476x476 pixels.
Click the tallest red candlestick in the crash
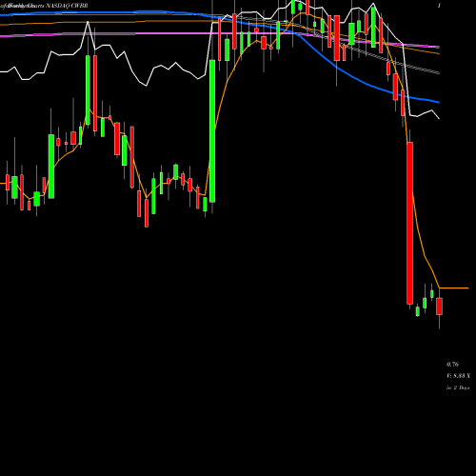point(410,223)
